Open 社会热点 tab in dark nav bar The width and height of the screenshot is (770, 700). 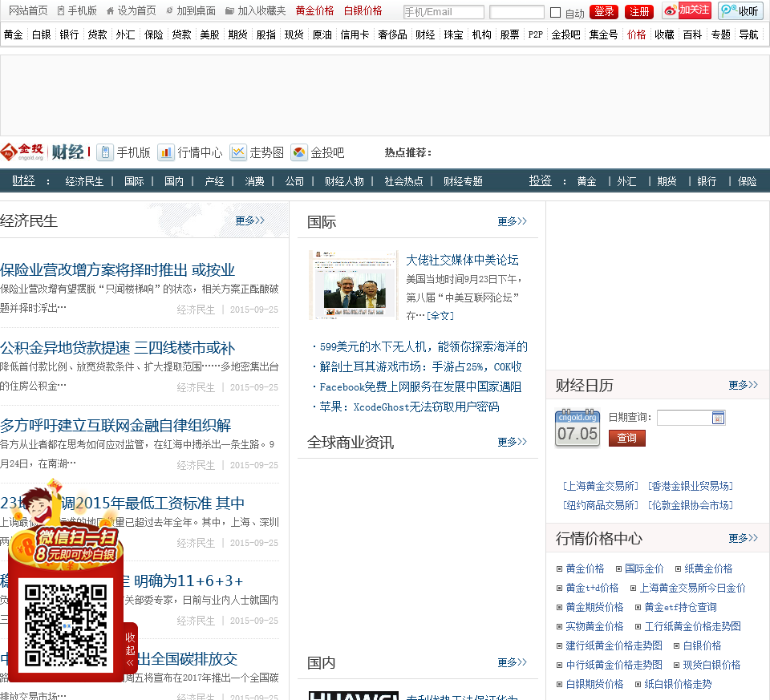403,182
